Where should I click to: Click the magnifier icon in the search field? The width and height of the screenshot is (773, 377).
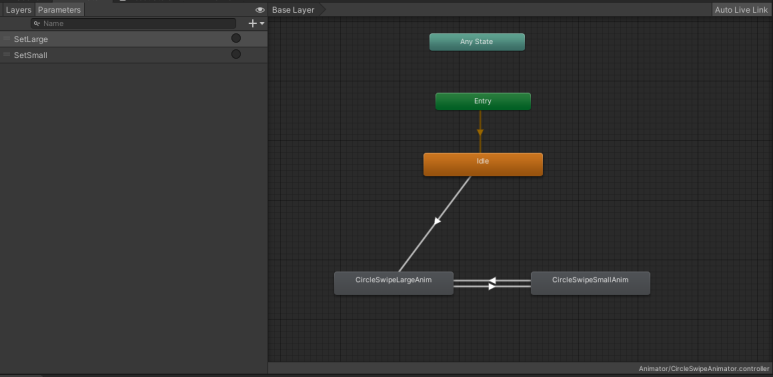pos(37,24)
